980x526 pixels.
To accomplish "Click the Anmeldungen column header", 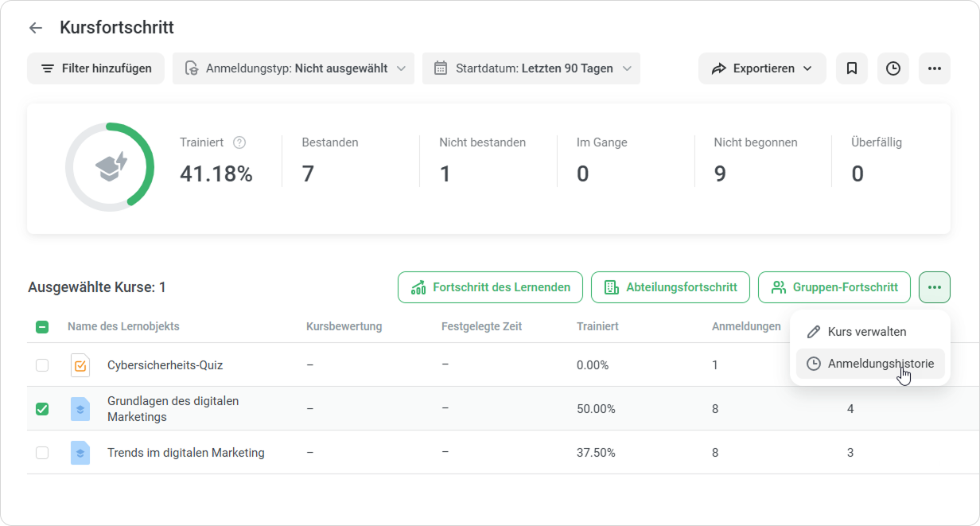I will (746, 326).
